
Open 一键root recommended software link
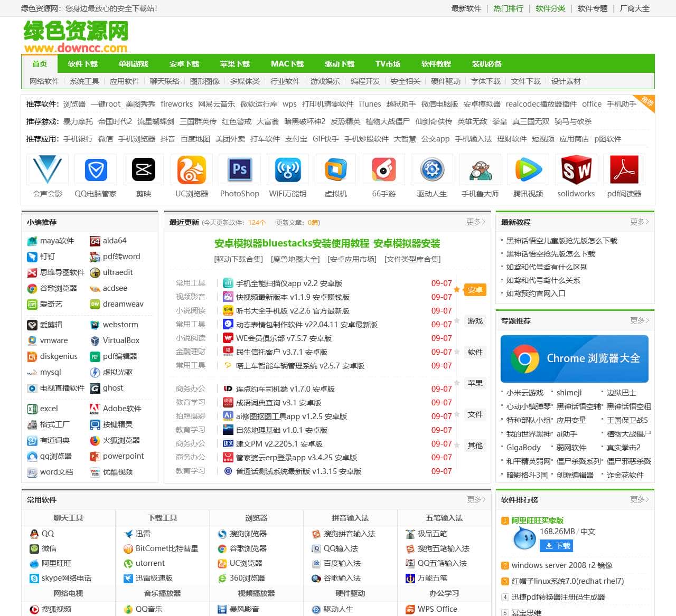(x=106, y=104)
